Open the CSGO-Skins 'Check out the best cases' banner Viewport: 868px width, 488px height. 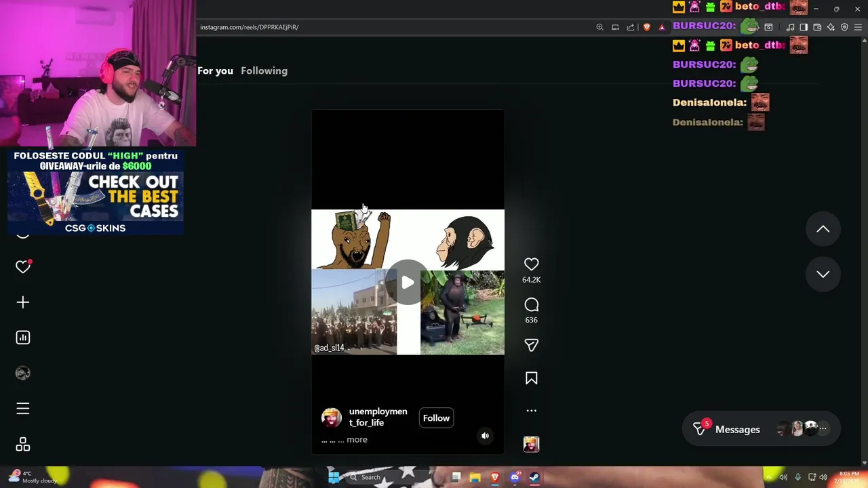(95, 192)
